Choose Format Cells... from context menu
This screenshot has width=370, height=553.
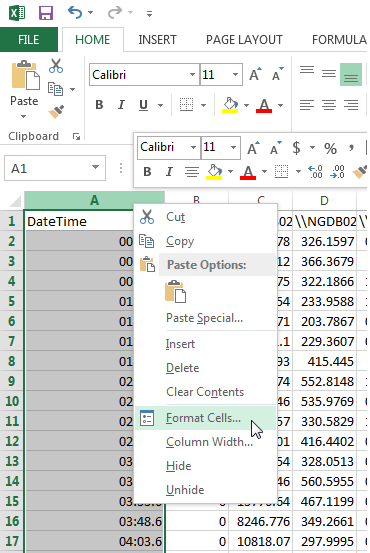pyautogui.click(x=205, y=418)
